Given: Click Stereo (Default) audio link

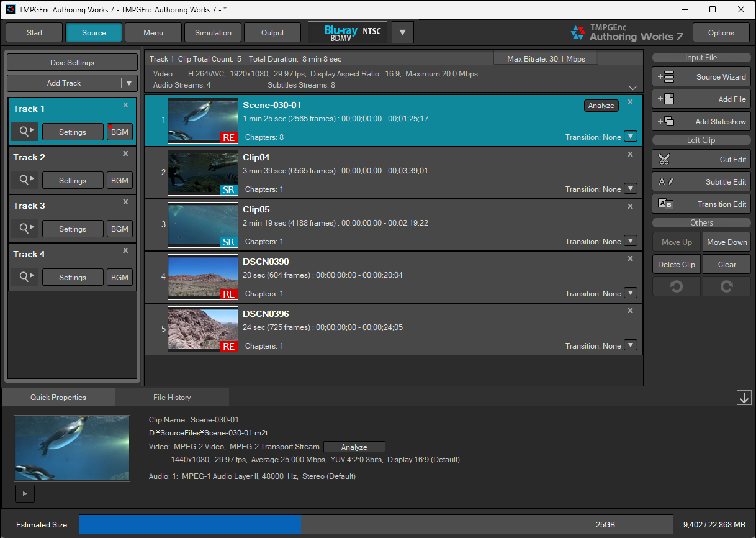Looking at the screenshot, I should tap(329, 476).
